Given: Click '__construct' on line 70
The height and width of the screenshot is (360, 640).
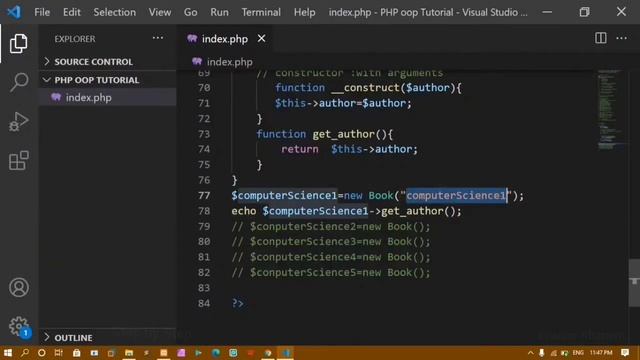Looking at the screenshot, I should [365, 88].
